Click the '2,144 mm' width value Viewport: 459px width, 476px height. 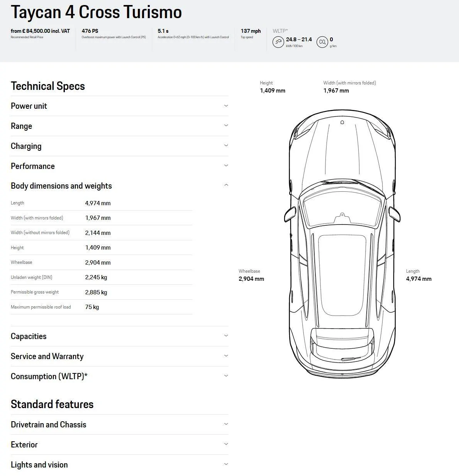pyautogui.click(x=98, y=233)
